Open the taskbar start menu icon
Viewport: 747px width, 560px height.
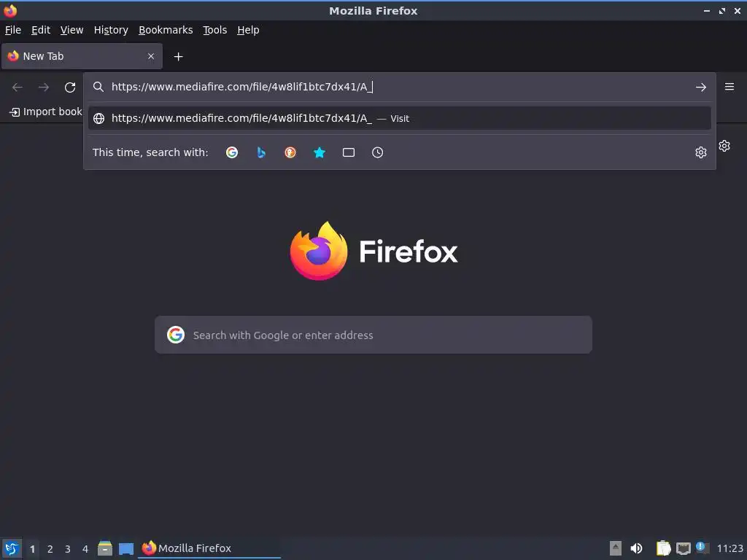(12, 548)
